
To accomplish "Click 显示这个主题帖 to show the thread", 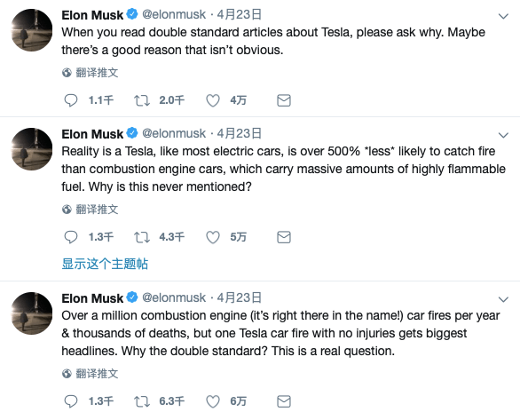I will (105, 264).
